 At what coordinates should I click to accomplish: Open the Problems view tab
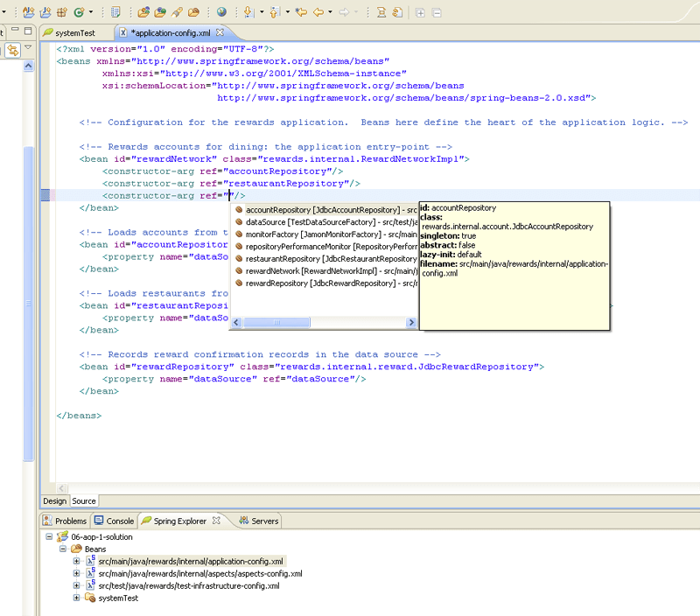(x=65, y=521)
